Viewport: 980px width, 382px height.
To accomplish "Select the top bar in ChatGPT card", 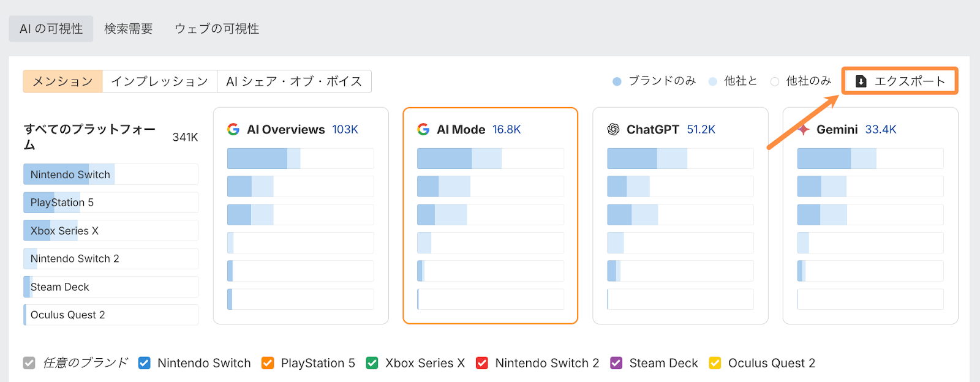I will click(x=680, y=159).
